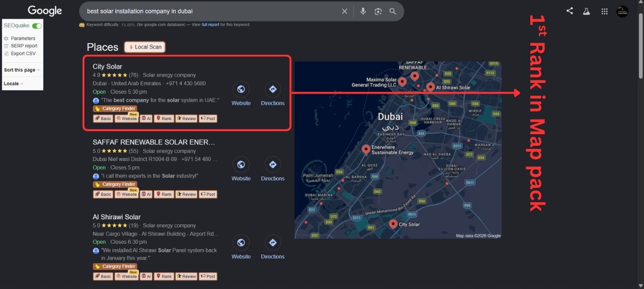Click Basic button under Al Shirawi Solar
Screen dimensions: 644x289
point(103,276)
